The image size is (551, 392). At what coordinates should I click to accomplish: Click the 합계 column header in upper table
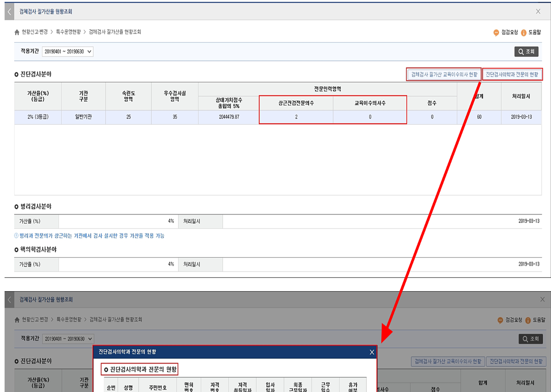coord(479,96)
